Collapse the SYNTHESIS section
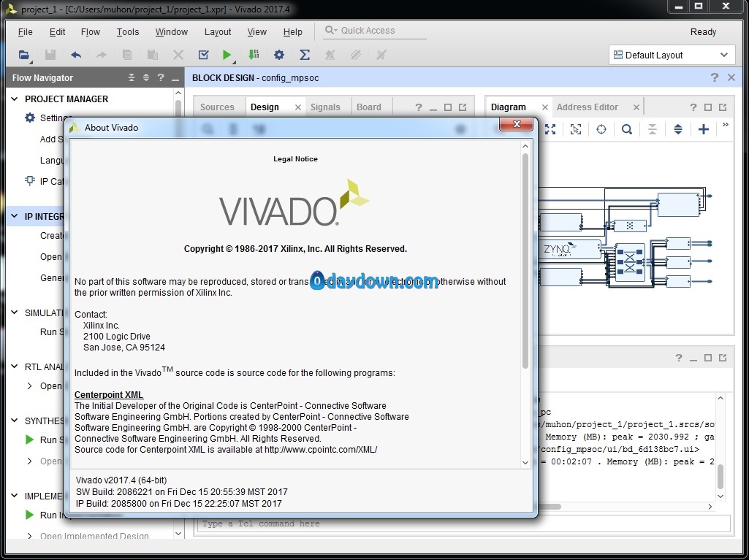The image size is (749, 560). point(15,421)
